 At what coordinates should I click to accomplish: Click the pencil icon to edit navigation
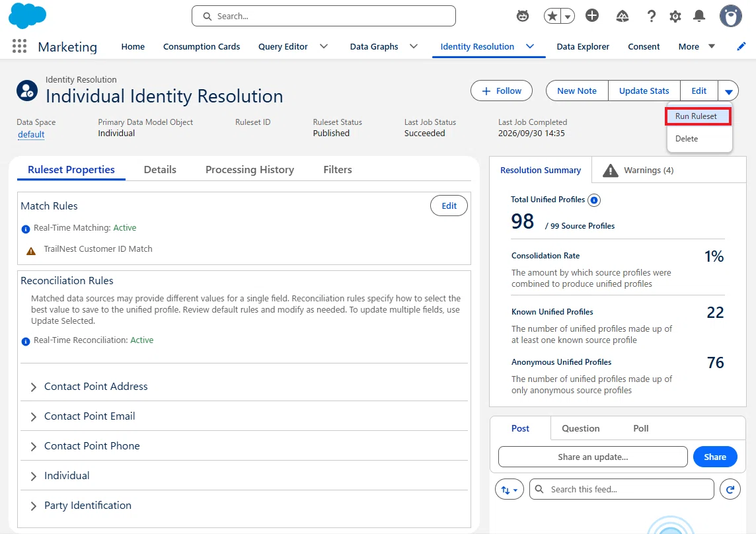coord(741,46)
